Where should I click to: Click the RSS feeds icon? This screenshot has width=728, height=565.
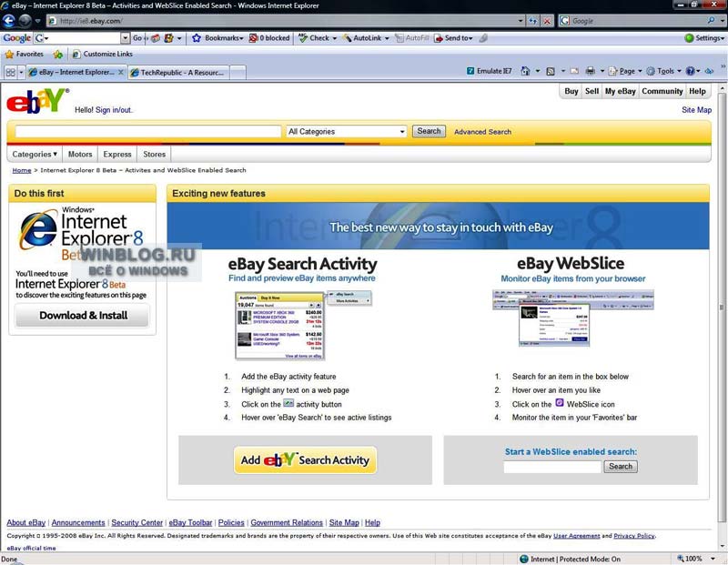tap(551, 71)
